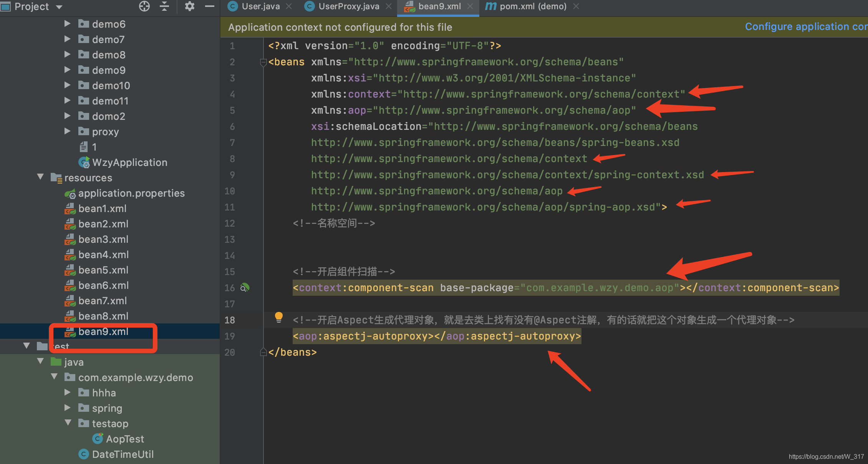This screenshot has width=868, height=464.
Task: Expand the proxy package folder
Action: [67, 131]
